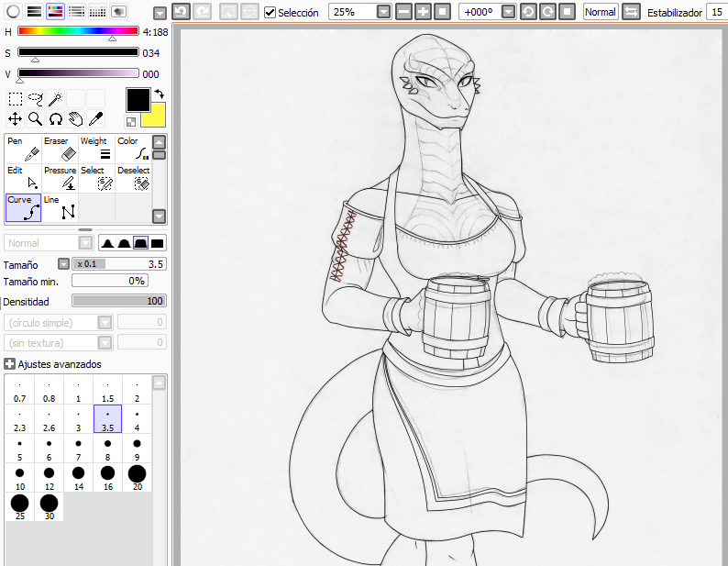Choose the Select pen tool

pos(96,178)
